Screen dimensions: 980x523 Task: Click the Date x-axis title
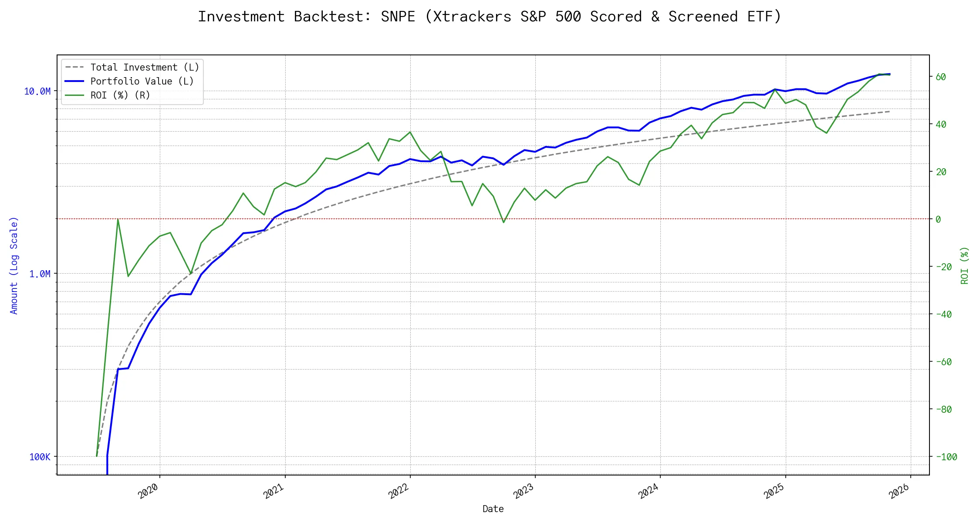tap(493, 509)
